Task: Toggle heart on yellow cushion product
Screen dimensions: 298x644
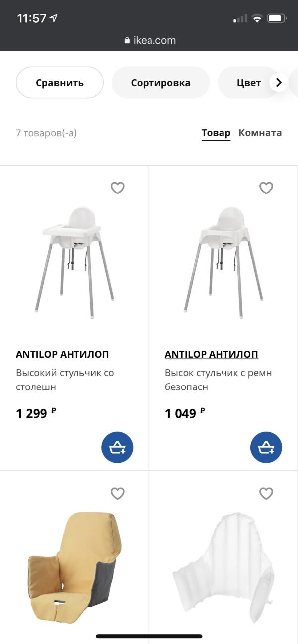Action: point(117,493)
